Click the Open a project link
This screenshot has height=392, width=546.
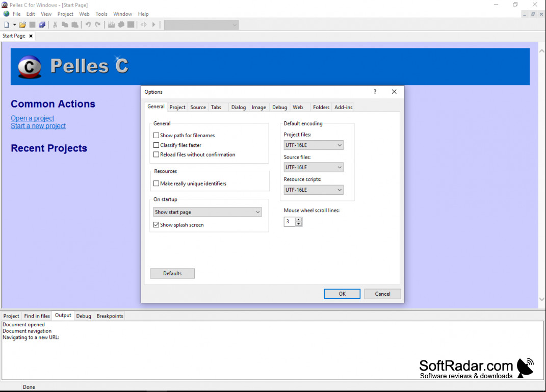(33, 118)
